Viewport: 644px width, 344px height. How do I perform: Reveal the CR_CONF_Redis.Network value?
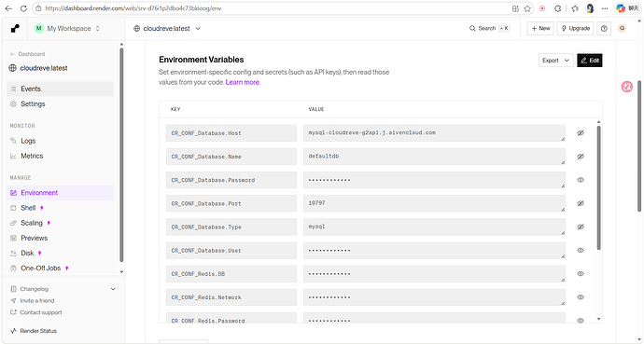pyautogui.click(x=581, y=297)
